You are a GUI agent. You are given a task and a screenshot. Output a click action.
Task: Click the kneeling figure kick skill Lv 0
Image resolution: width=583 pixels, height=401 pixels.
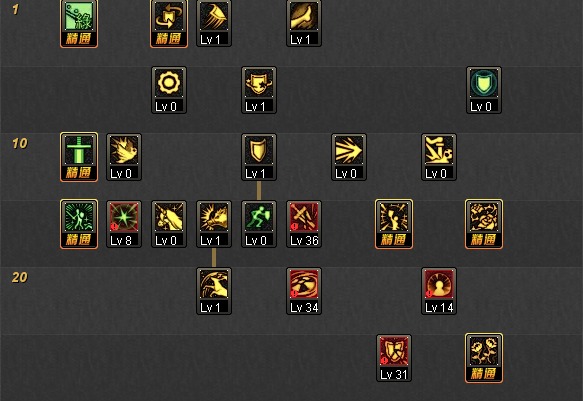point(439,157)
